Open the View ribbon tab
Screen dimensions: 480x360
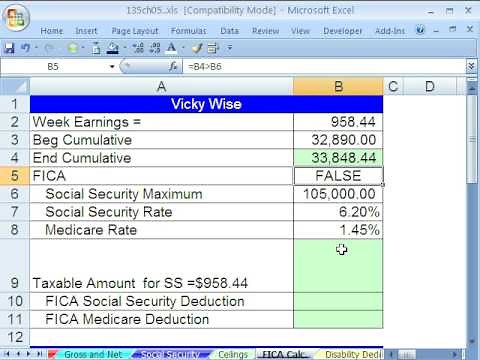tap(300, 31)
